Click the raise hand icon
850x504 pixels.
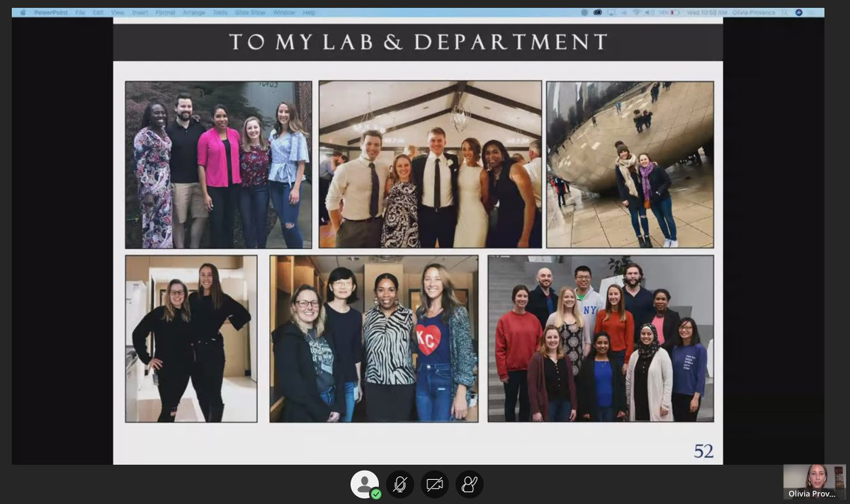click(x=470, y=484)
